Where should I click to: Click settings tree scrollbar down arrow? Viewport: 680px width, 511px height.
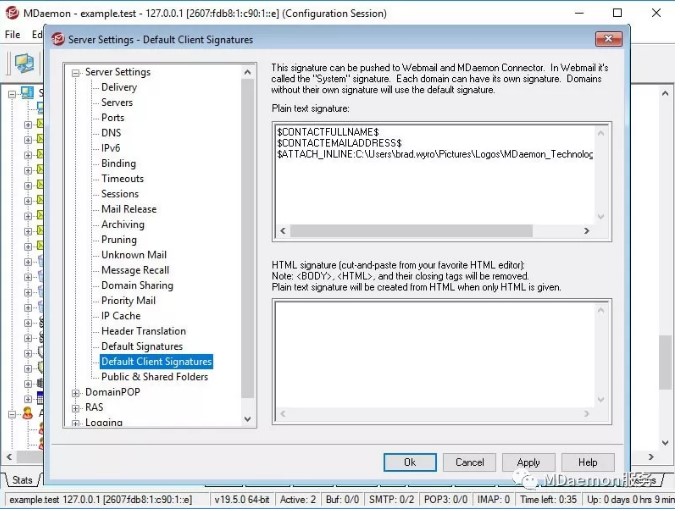[248, 419]
